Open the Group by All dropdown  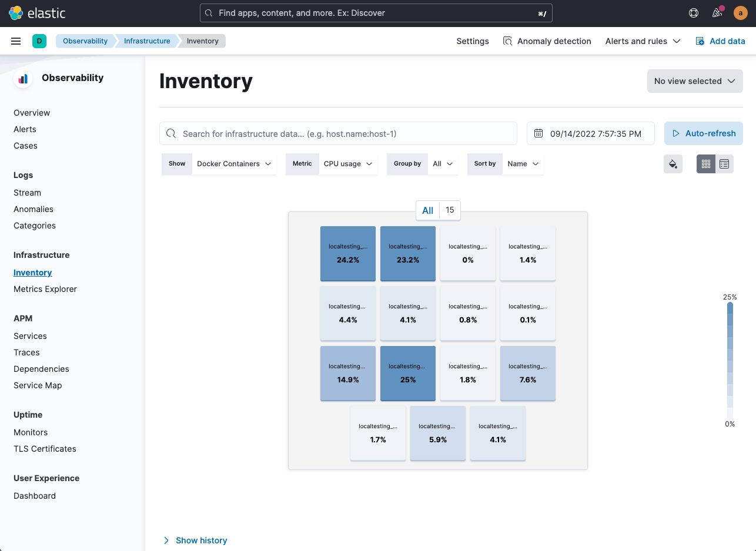click(x=443, y=164)
